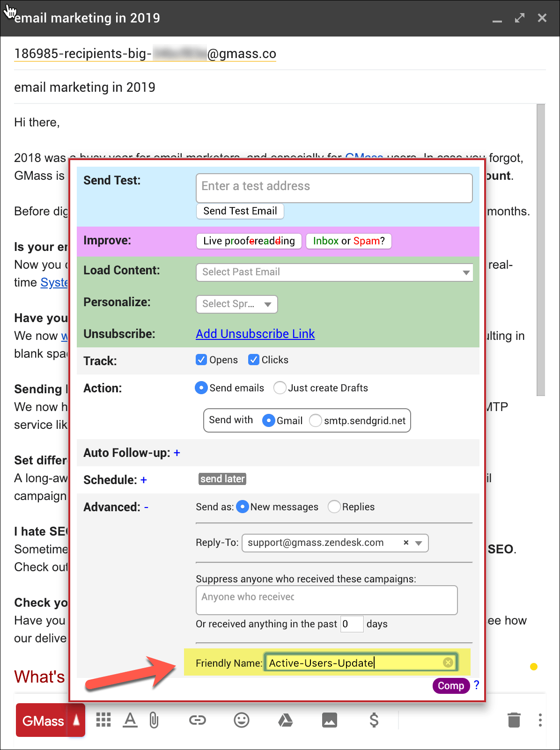Choose smtp.sendgrid.net as the sender
Viewport: 560px width, 750px height.
(x=316, y=420)
